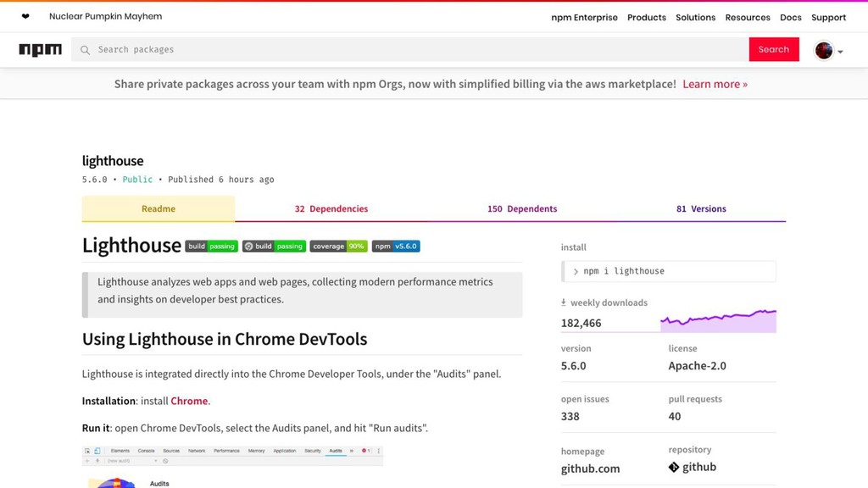Open the Resources menu
This screenshot has width=868, height=488.
coord(748,17)
